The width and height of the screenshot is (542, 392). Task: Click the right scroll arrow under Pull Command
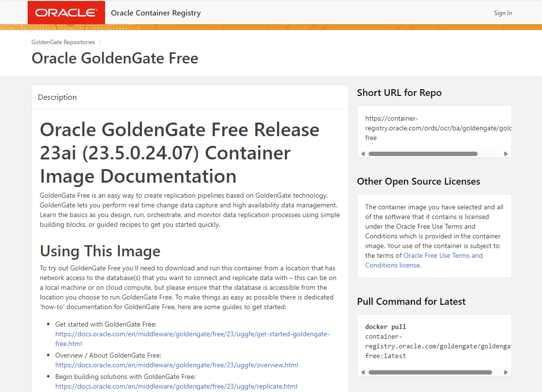click(x=506, y=372)
